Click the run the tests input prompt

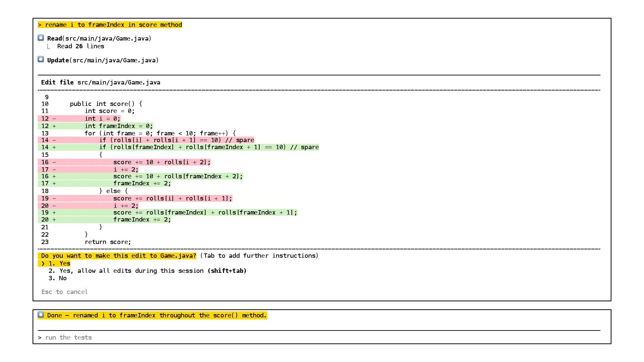pyautogui.click(x=68, y=338)
